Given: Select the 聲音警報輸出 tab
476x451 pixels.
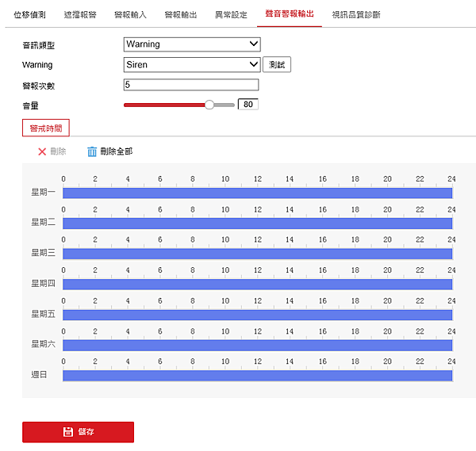Looking at the screenshot, I should 290,14.
